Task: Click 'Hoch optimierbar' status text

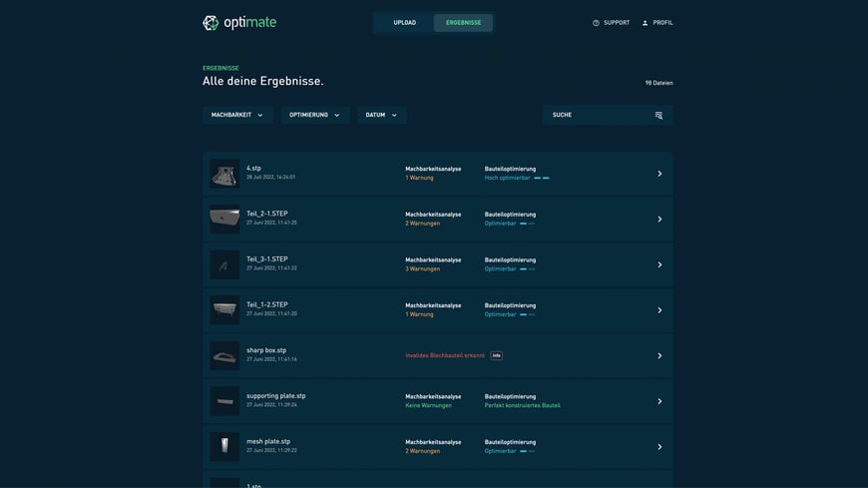Action: click(507, 178)
